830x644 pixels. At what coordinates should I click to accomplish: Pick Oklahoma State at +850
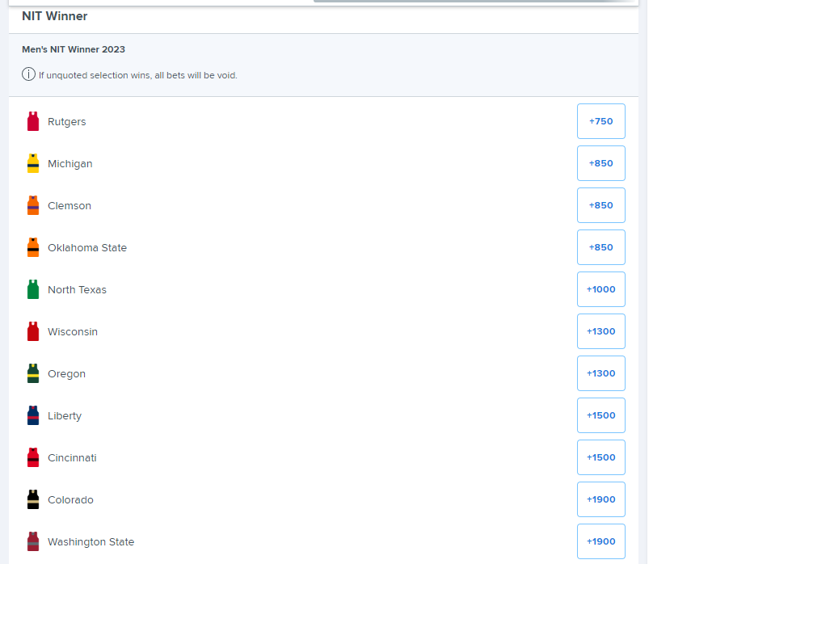(x=600, y=247)
